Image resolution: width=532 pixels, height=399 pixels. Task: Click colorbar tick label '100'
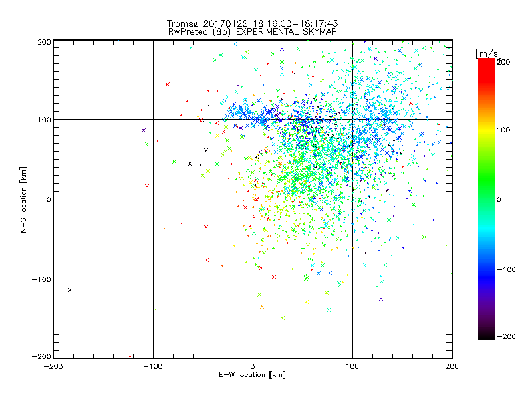click(503, 130)
